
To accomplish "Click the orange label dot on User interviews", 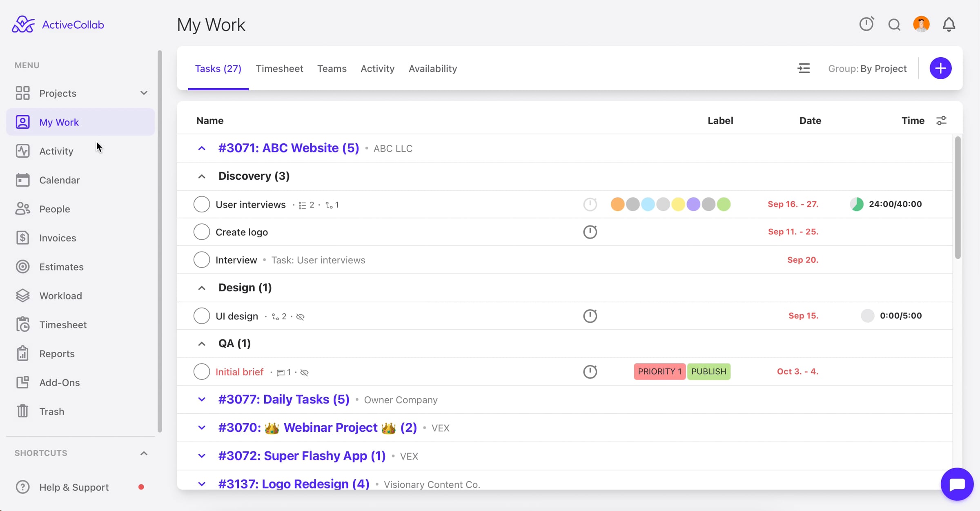I will 617,204.
